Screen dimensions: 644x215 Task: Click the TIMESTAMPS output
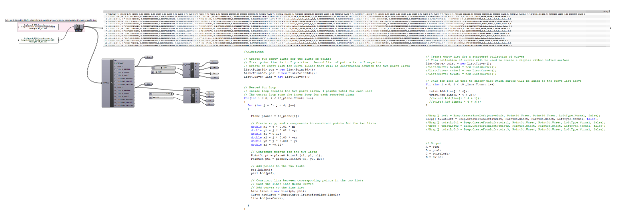119,63
